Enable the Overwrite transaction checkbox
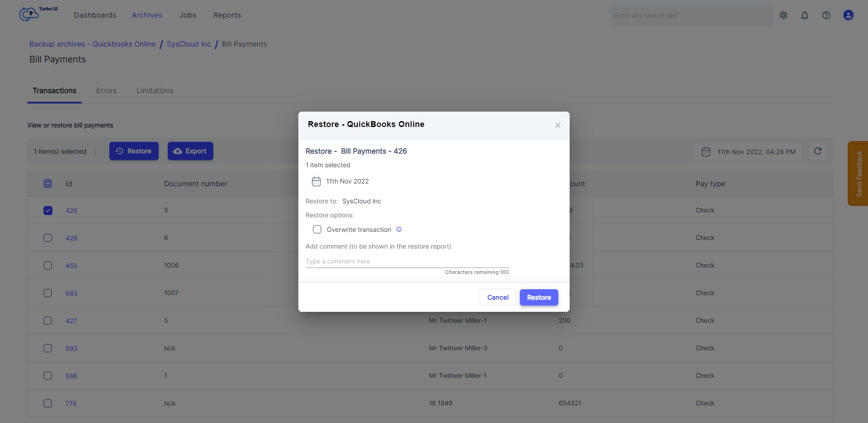Image resolution: width=868 pixels, height=423 pixels. pyautogui.click(x=317, y=230)
